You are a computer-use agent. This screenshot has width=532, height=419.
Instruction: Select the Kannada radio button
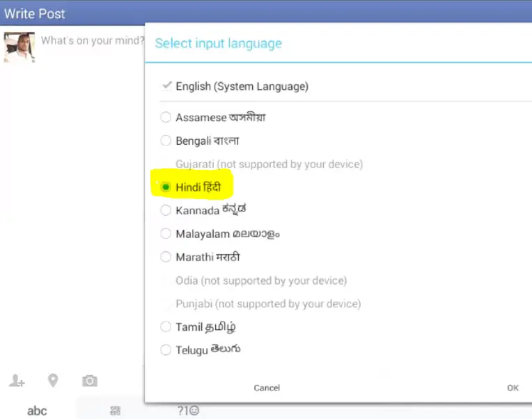pyautogui.click(x=166, y=210)
